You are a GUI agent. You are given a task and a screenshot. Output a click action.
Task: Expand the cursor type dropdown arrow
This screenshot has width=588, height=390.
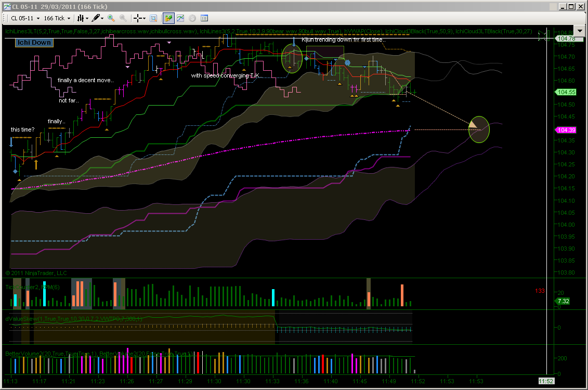(x=144, y=18)
